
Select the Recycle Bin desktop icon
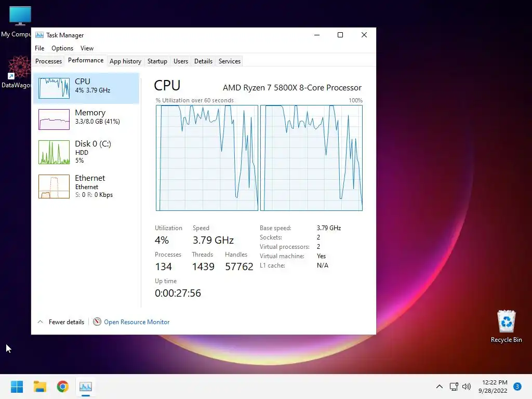click(506, 326)
